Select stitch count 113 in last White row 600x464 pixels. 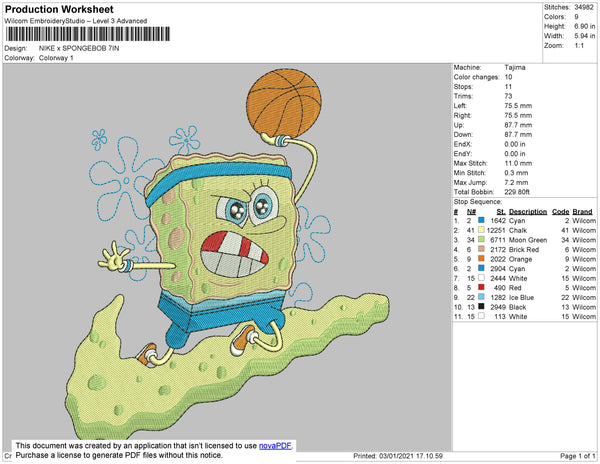[x=500, y=317]
